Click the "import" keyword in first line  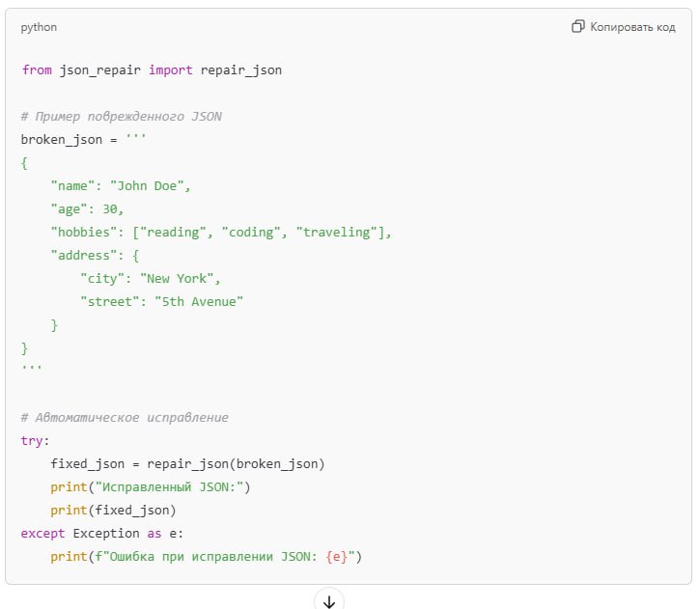click(x=171, y=70)
